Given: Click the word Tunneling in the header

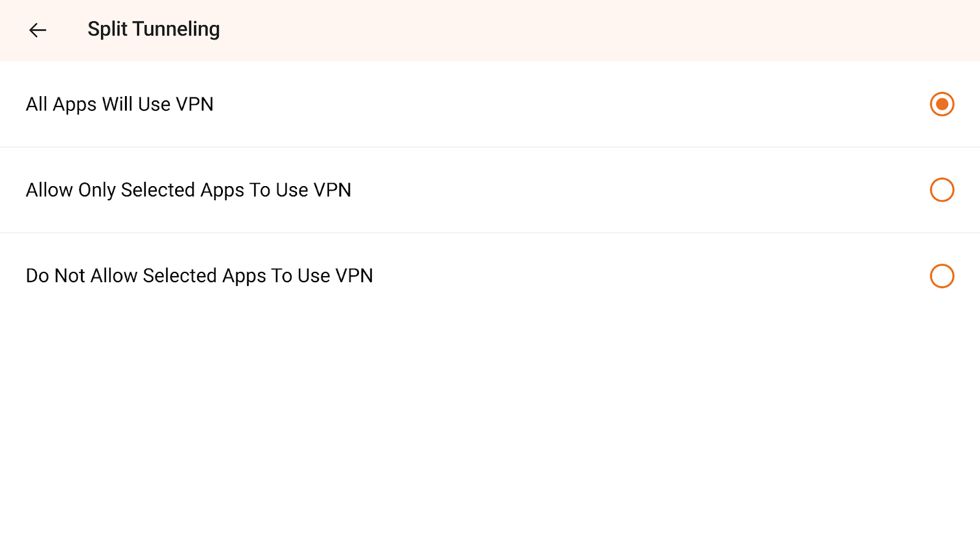Looking at the screenshot, I should (176, 29).
